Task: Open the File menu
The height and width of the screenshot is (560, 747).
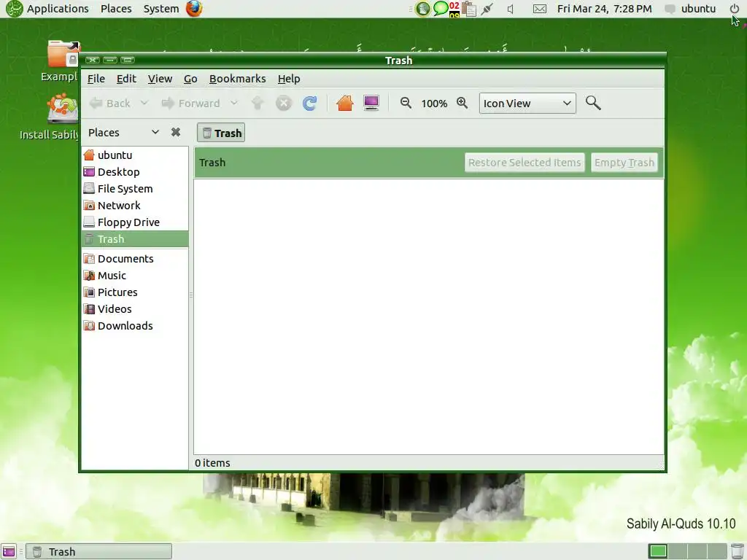Action: (x=96, y=79)
